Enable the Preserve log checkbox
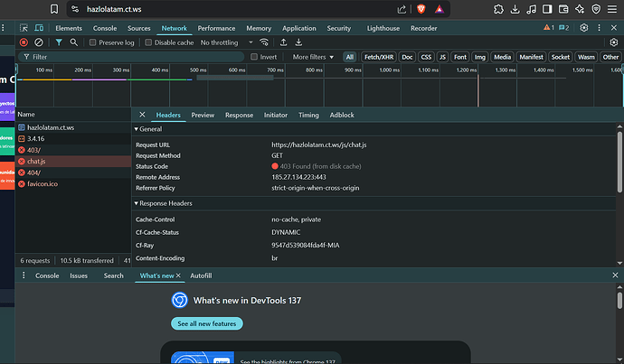The height and width of the screenshot is (364, 624). (x=93, y=42)
